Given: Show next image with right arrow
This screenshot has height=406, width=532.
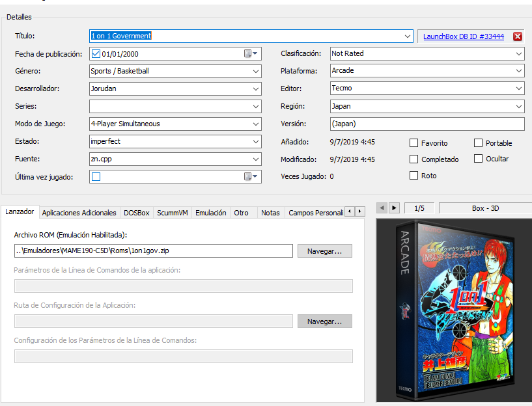Looking at the screenshot, I should tap(394, 208).
